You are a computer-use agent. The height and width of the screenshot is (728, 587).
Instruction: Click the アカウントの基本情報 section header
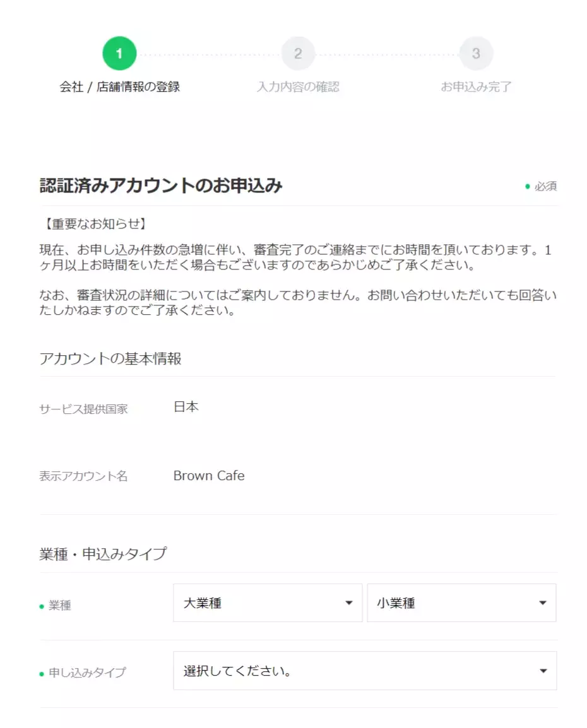pos(110,358)
